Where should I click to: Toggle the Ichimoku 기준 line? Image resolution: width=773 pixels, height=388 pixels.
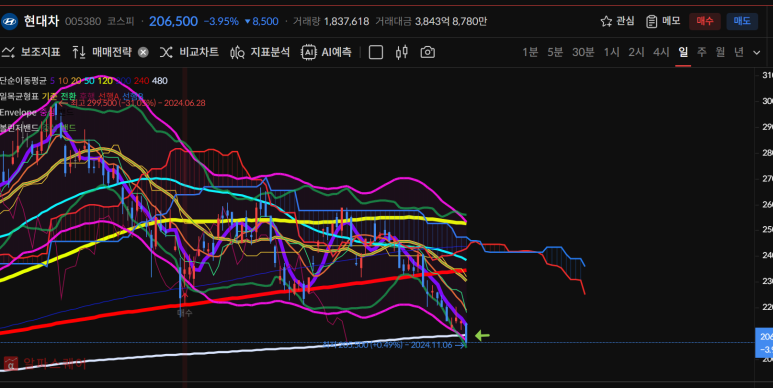pyautogui.click(x=49, y=96)
